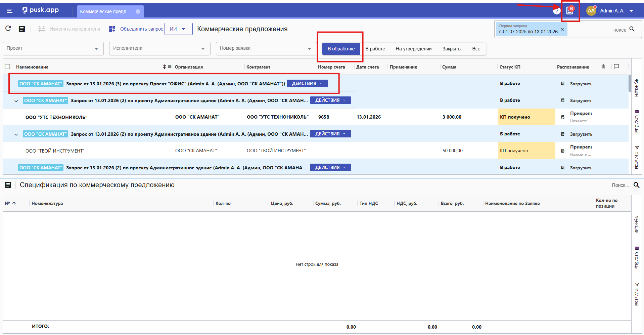Close the Коммерческие предл... tab
Viewport: 644px width, 335px height.
[138, 11]
